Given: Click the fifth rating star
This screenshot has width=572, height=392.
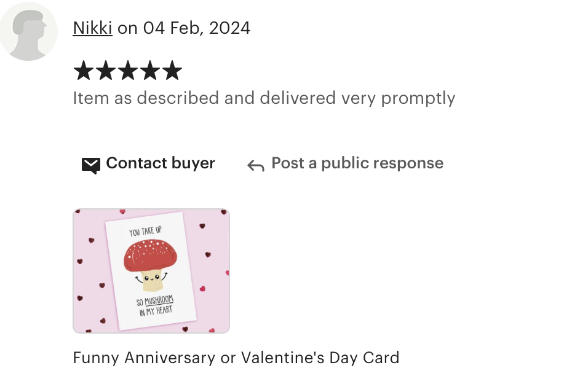Looking at the screenshot, I should [172, 70].
